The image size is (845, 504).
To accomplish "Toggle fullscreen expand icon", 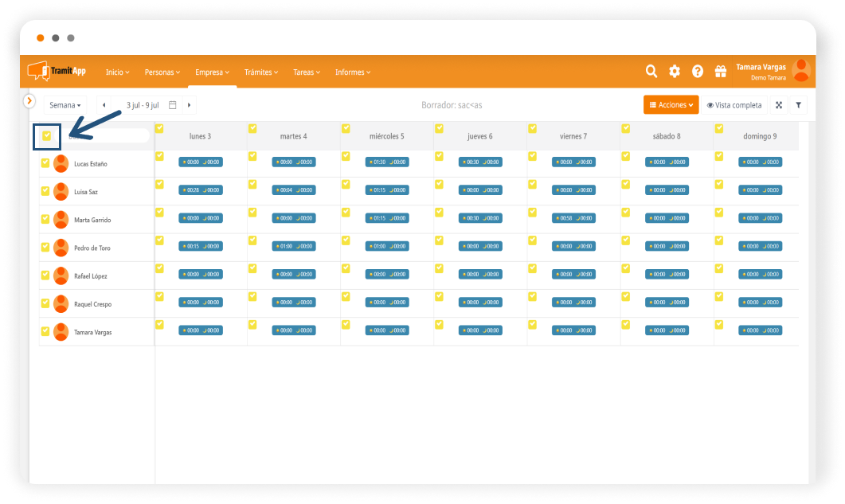I will pos(779,105).
